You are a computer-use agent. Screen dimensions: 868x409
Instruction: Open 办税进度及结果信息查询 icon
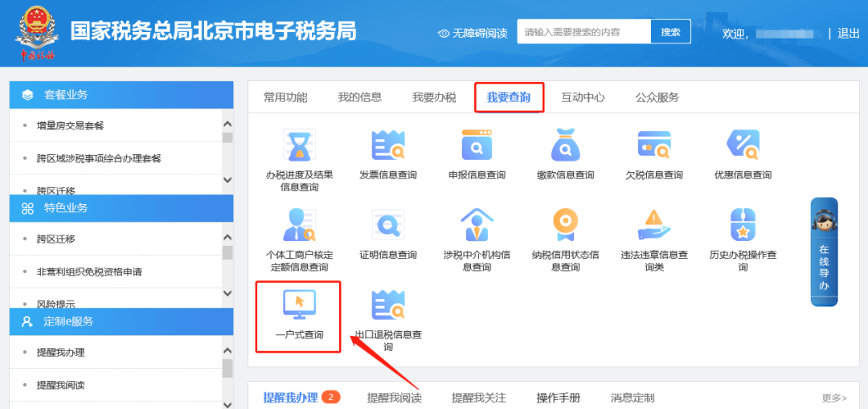click(300, 145)
